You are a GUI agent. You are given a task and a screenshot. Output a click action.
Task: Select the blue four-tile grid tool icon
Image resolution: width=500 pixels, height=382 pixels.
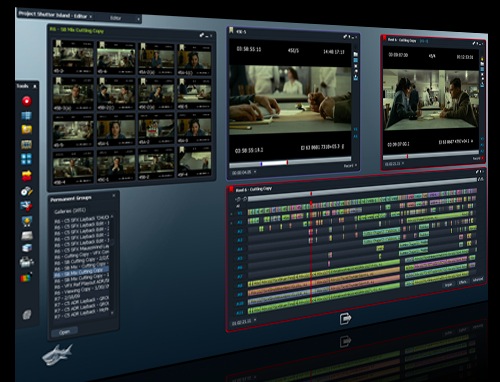coord(27,159)
